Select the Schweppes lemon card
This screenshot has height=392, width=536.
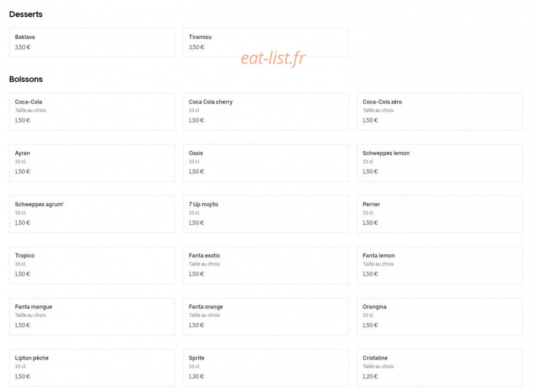tap(440, 163)
